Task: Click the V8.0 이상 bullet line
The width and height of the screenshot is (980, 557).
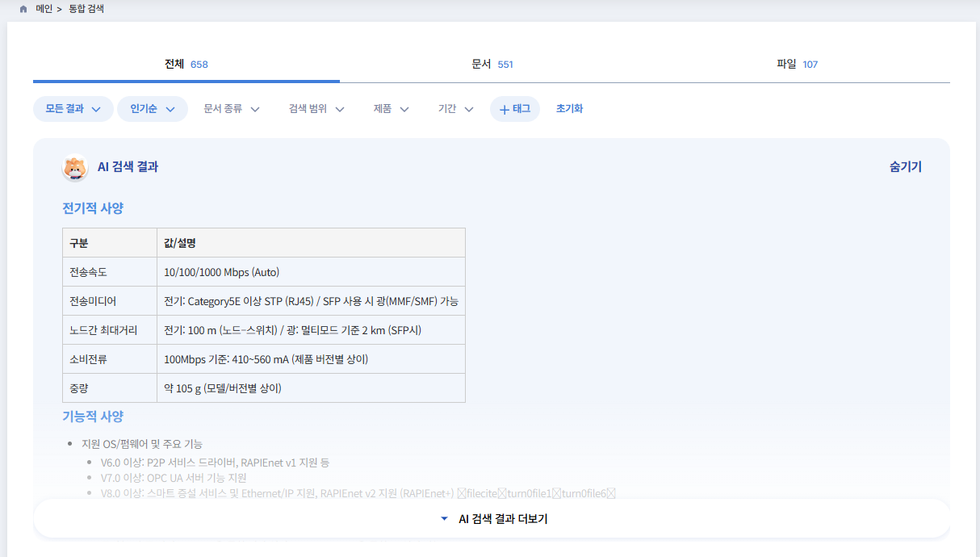Action: (358, 493)
